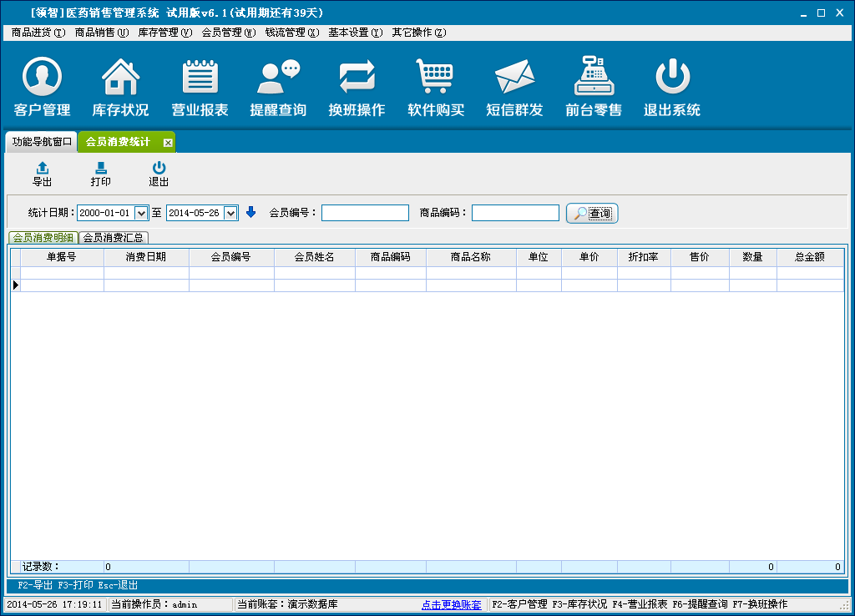
Task: Open 客户管理 customer management icon
Action: 42,78
